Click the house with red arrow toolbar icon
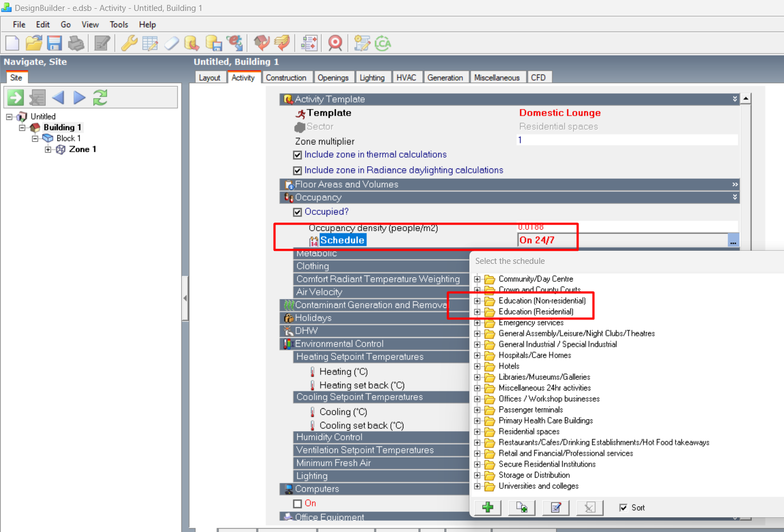Viewport: 784px width, 532px height. point(262,43)
